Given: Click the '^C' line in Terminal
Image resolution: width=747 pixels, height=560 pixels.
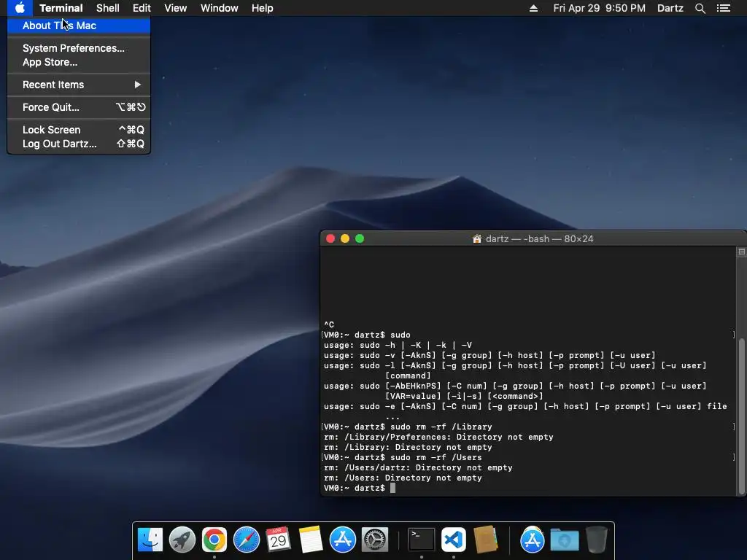Looking at the screenshot, I should pyautogui.click(x=329, y=324).
